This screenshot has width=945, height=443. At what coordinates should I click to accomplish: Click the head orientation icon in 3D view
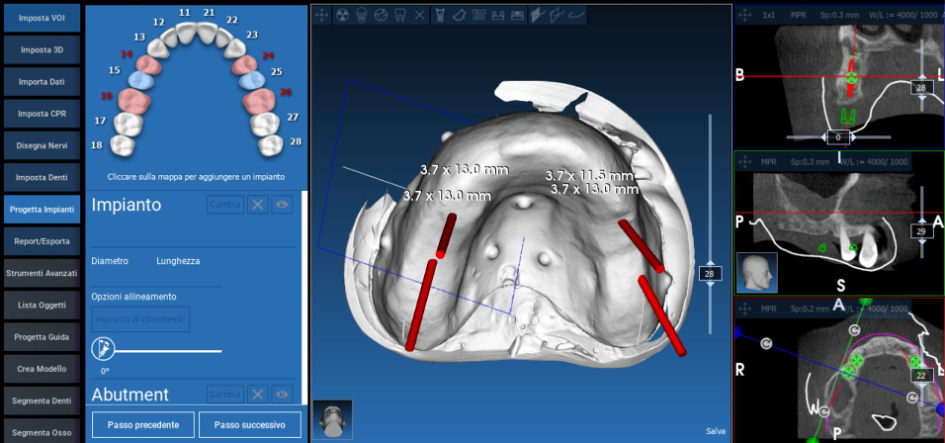coord(333,419)
